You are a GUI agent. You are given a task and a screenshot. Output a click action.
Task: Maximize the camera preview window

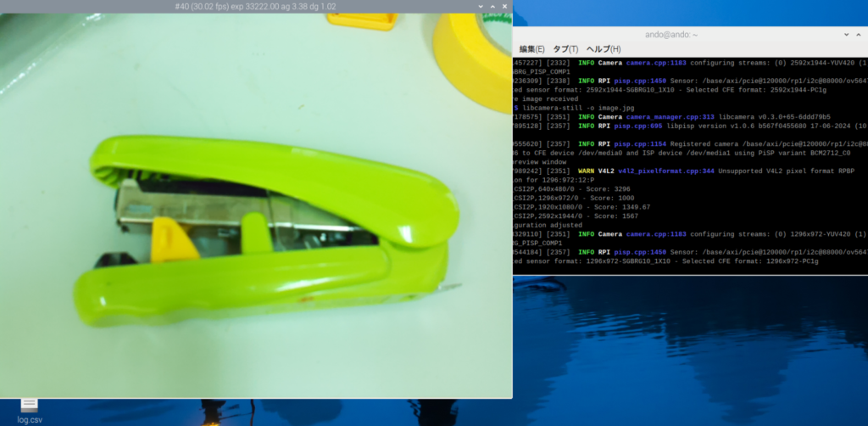pyautogui.click(x=492, y=6)
